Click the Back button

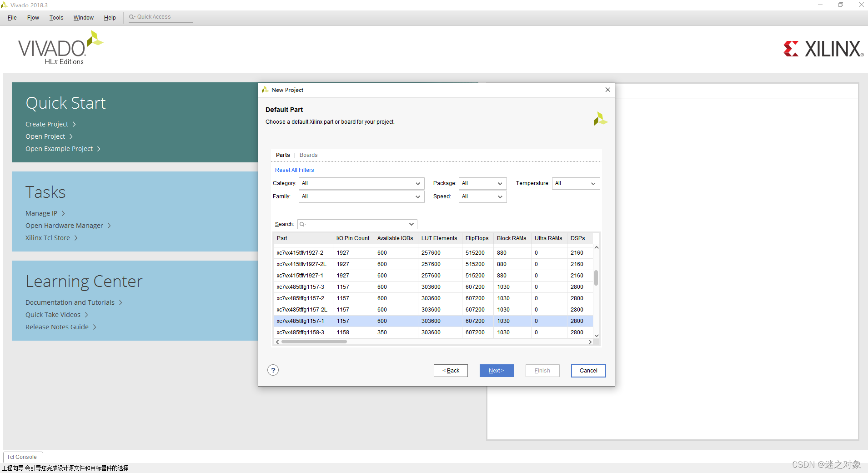pyautogui.click(x=451, y=371)
